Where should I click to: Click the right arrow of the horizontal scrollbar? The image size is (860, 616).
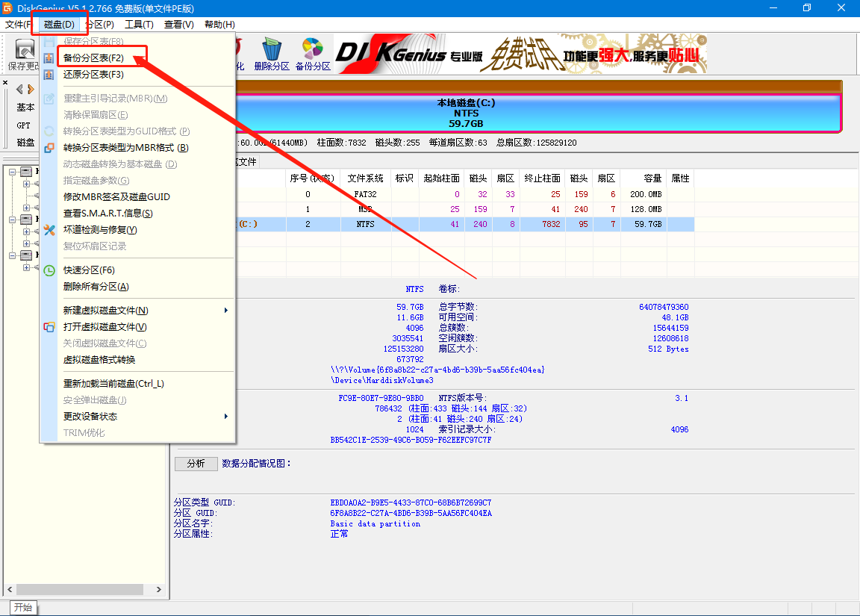(158, 589)
